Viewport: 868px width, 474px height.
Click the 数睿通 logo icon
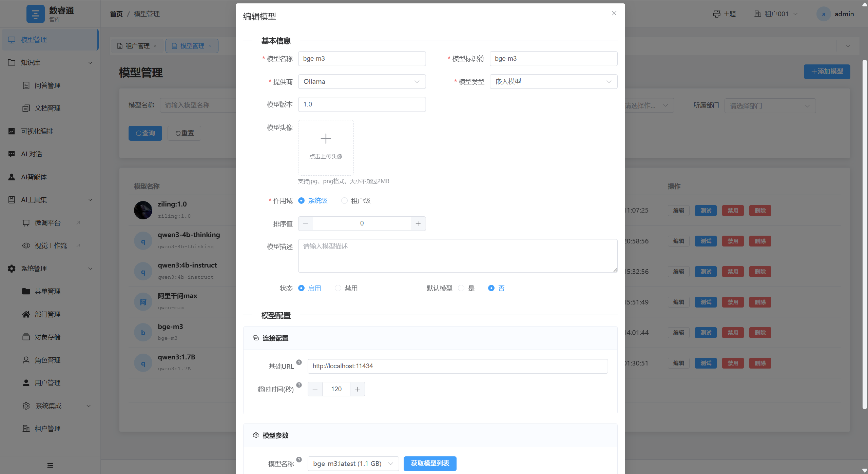(x=35, y=14)
